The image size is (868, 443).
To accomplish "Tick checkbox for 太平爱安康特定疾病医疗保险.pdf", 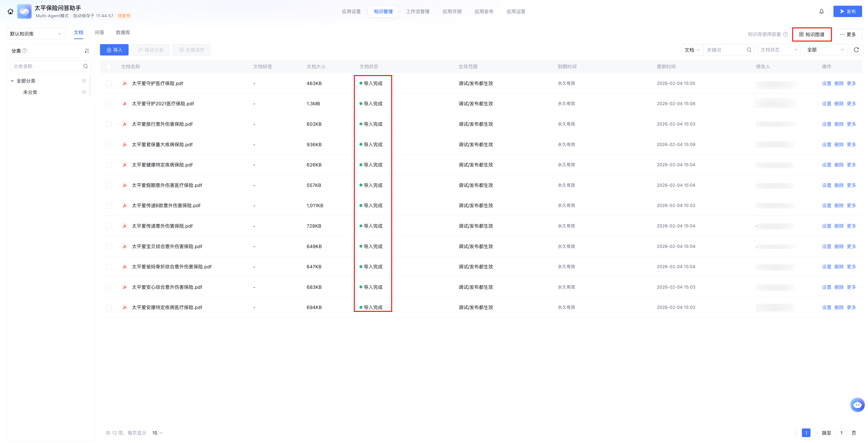I will click(109, 307).
